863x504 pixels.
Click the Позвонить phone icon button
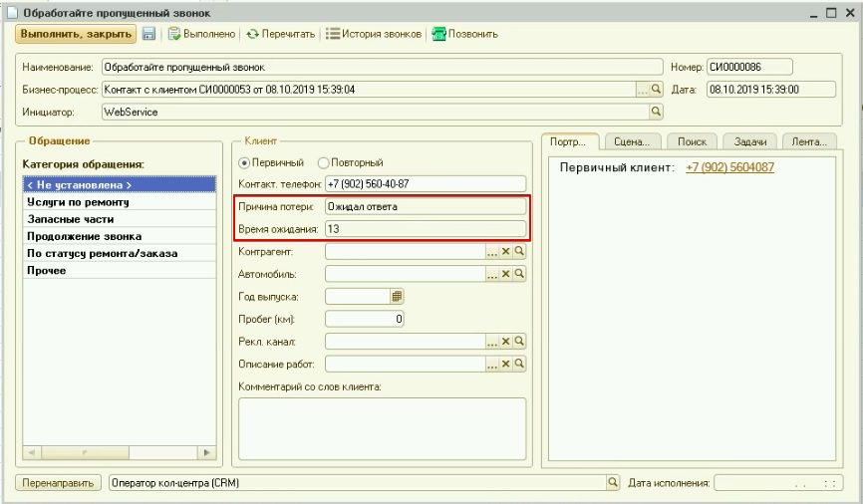(x=463, y=35)
